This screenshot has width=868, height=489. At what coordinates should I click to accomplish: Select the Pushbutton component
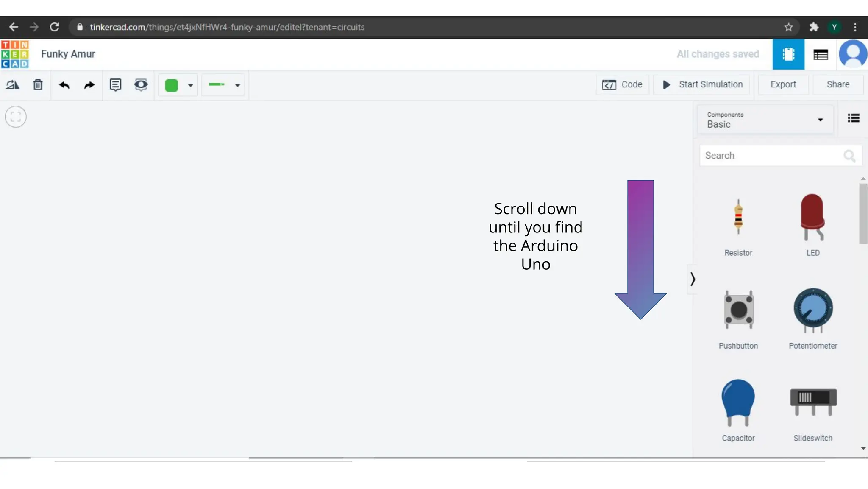pos(738,319)
